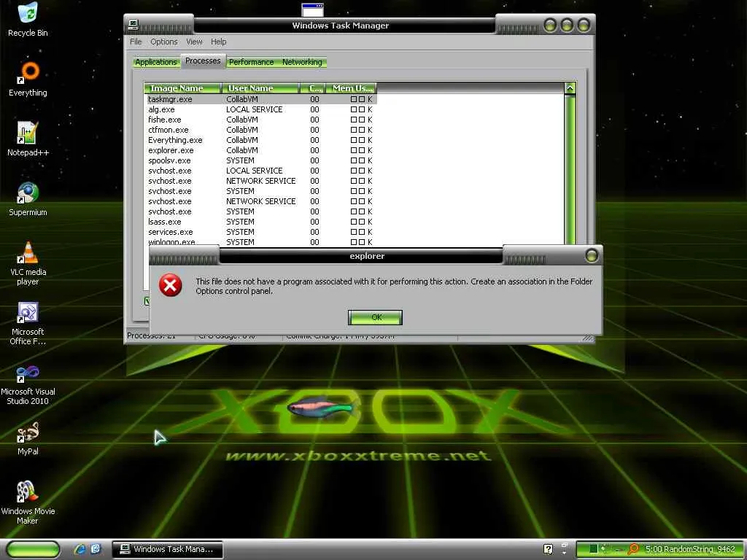The image size is (747, 560).
Task: Select the fishe.exe process row
Action: 261,120
